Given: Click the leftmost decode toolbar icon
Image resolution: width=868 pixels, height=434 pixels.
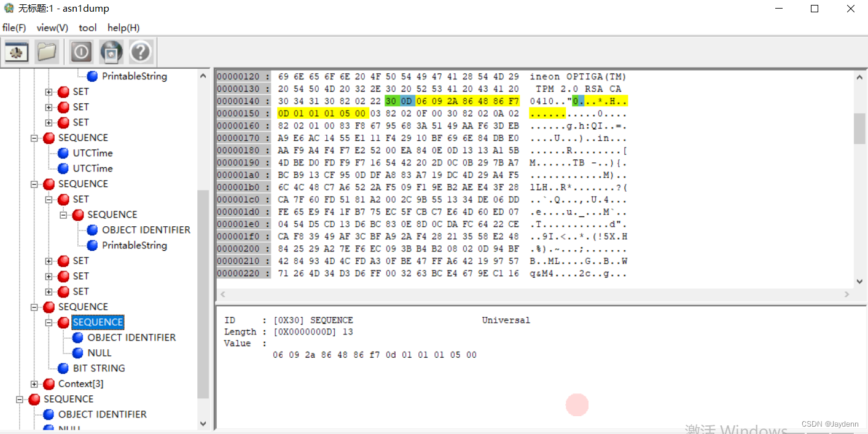Looking at the screenshot, I should tap(17, 52).
